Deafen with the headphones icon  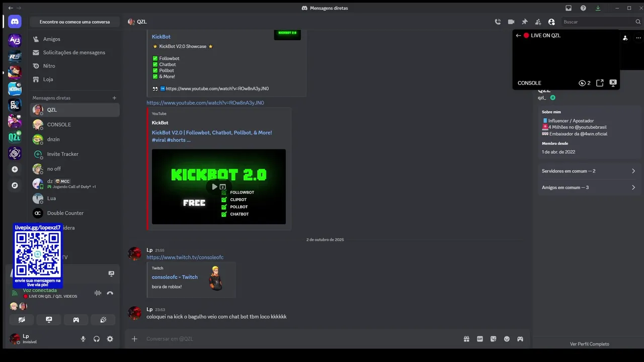(x=97, y=339)
